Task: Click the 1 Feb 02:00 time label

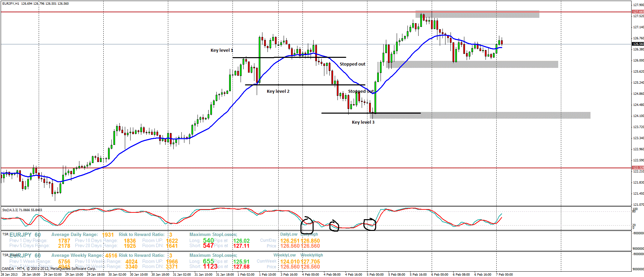Action: (246, 275)
